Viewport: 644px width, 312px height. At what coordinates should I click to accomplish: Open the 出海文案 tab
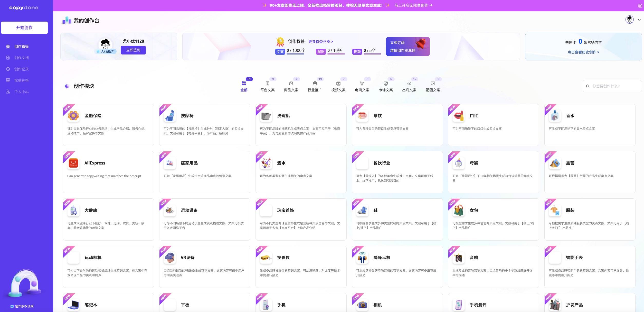click(x=409, y=86)
